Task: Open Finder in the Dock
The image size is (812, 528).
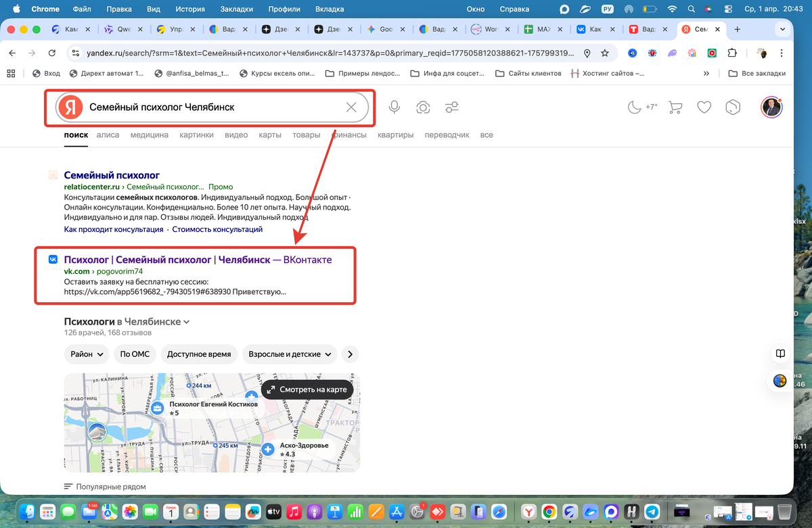Action: 28,512
